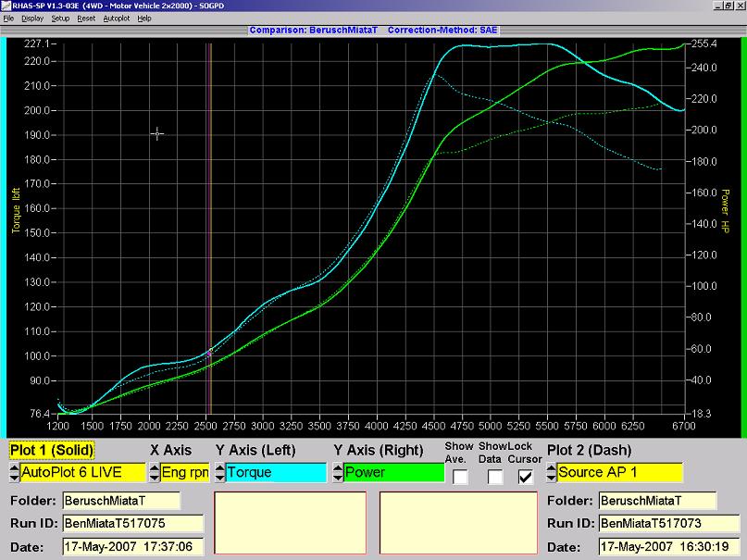Step the Y Axis (Right) spinner arrows
The height and width of the screenshot is (560, 747).
point(338,472)
